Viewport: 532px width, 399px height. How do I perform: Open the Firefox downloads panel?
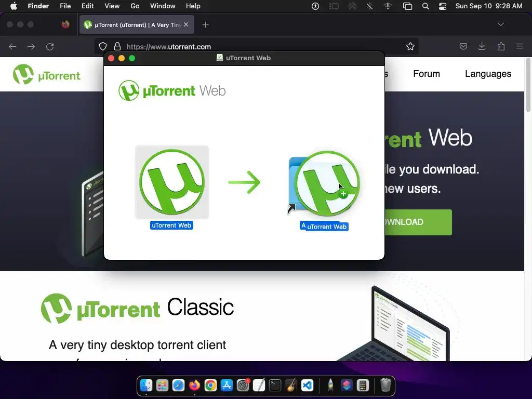click(x=482, y=46)
